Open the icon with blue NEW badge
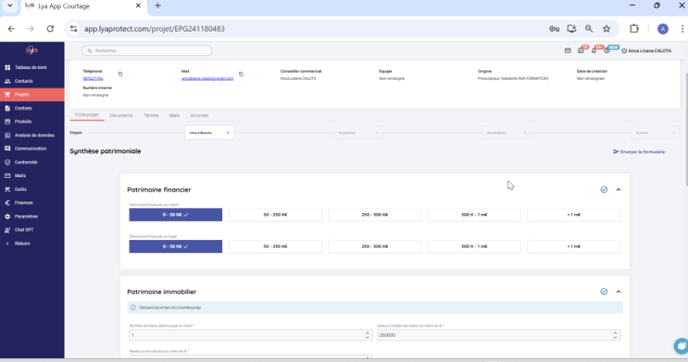The width and height of the screenshot is (688, 362). (607, 51)
